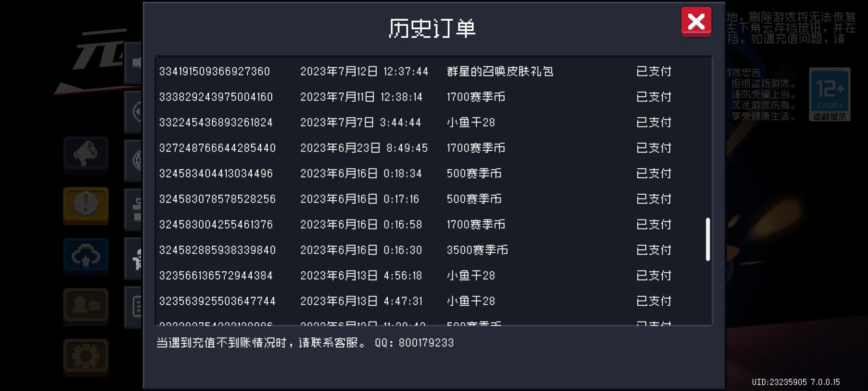Image resolution: width=868 pixels, height=391 pixels.
Task: Open the gear settings icon
Action: [86, 357]
